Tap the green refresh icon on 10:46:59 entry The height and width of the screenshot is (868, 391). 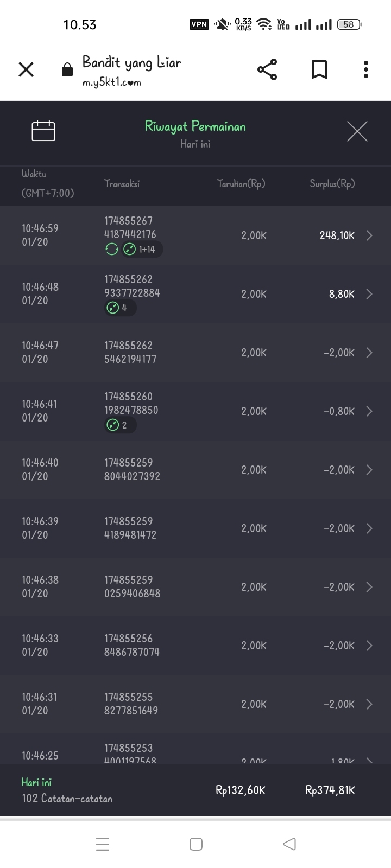click(112, 250)
